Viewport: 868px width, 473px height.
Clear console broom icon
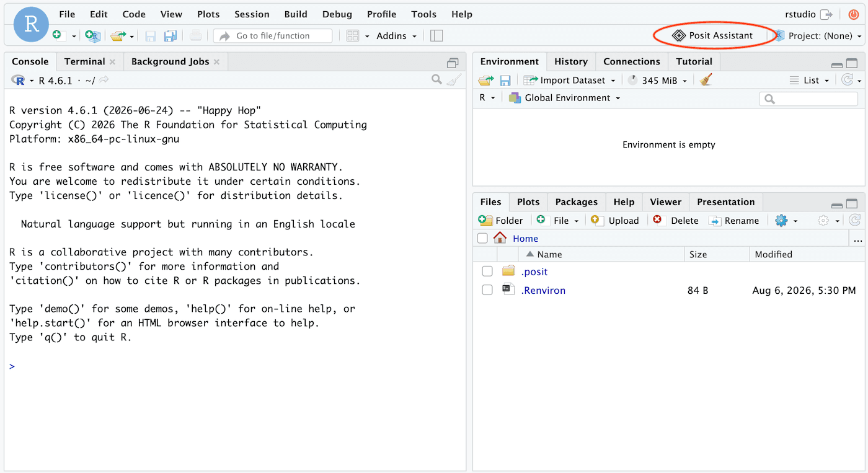tap(454, 79)
